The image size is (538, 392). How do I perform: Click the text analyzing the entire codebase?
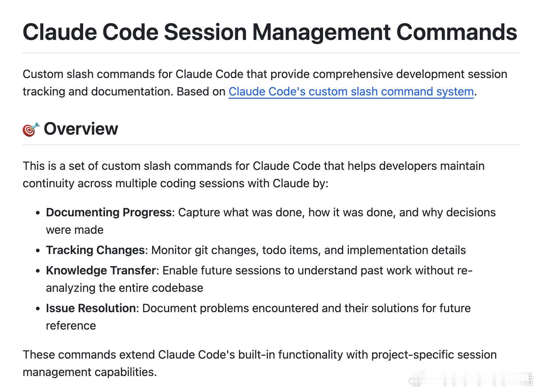coord(125,288)
